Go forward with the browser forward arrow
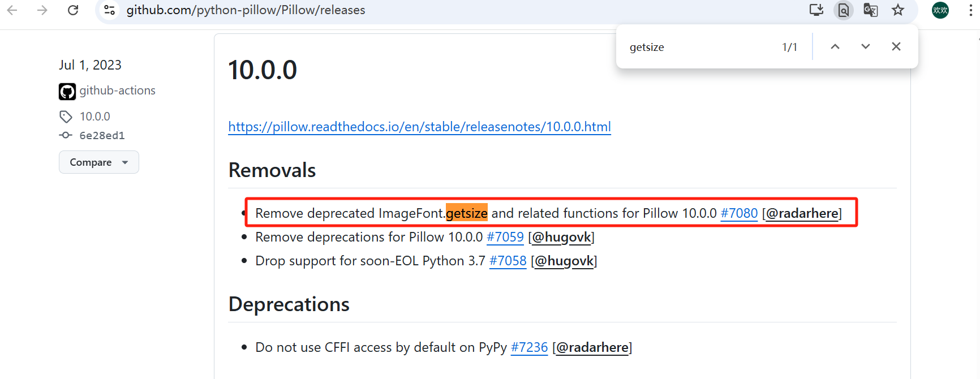Viewport: 980px width, 379px height. 42,10
